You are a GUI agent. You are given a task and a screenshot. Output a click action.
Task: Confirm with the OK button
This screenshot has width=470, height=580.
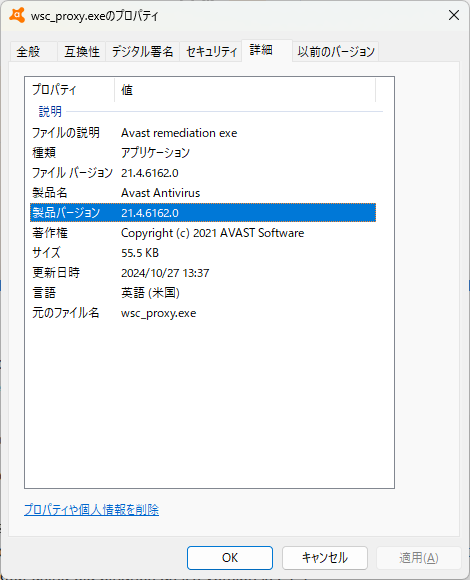tap(230, 558)
